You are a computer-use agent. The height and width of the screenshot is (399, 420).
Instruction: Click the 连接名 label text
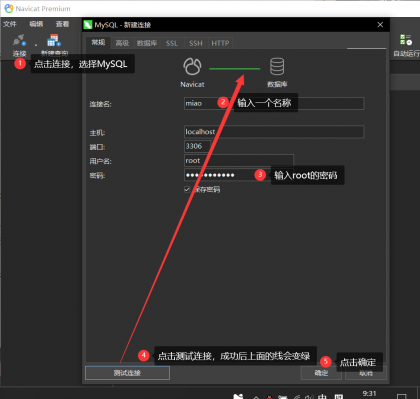tap(100, 104)
